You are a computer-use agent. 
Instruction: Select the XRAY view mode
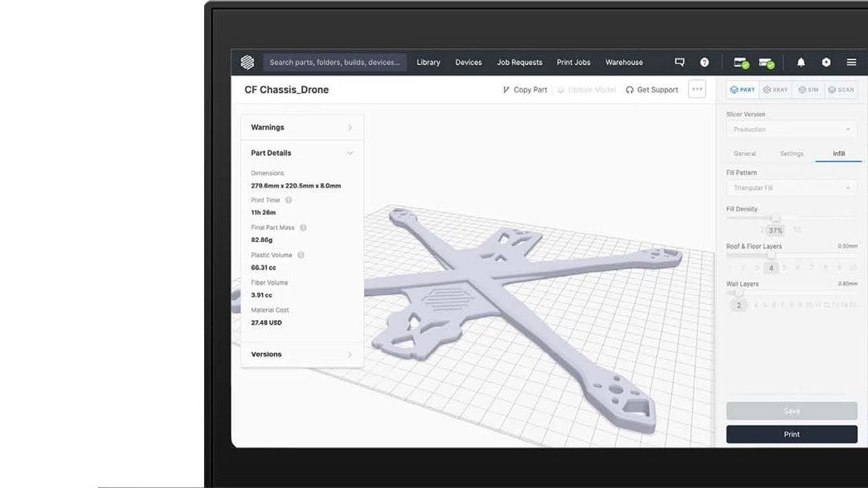point(776,89)
